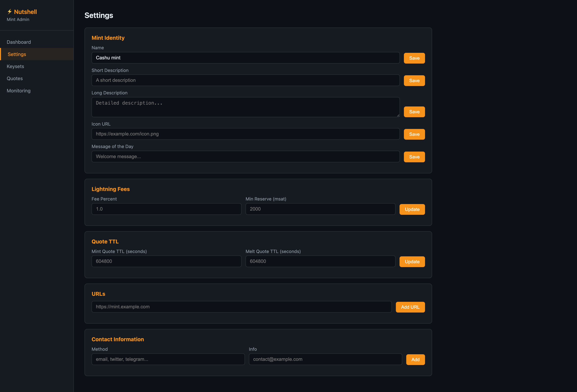Open the Quotes section
The width and height of the screenshot is (577, 392).
15,78
